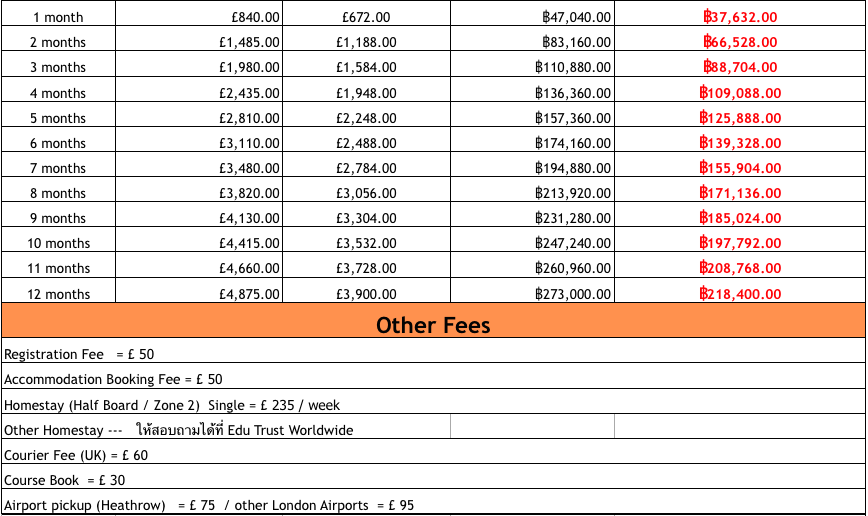
Task: Select the £672.00 discounted price cell
Action: pyautogui.click(x=366, y=17)
